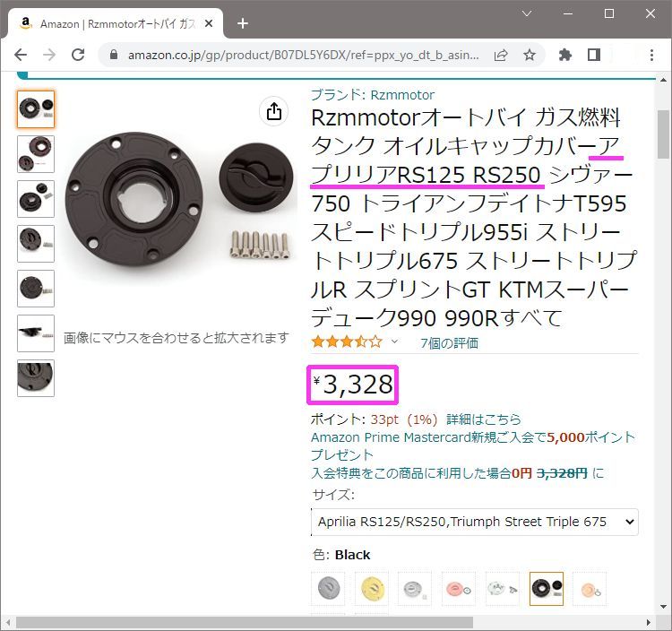Open a new tab with plus button
Viewport: 672px width, 631px height.
243,23
